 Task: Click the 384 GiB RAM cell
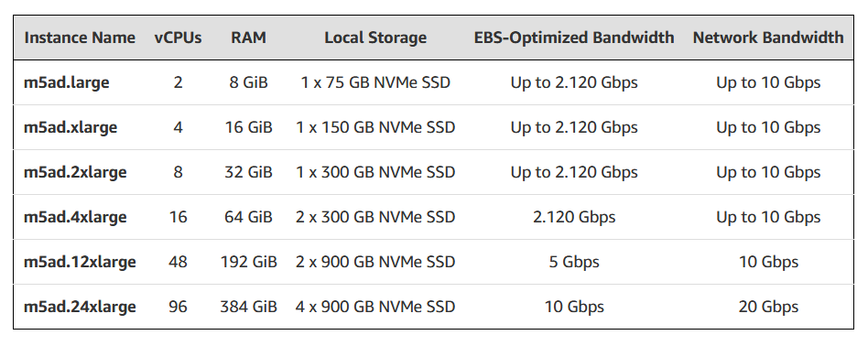point(248,307)
